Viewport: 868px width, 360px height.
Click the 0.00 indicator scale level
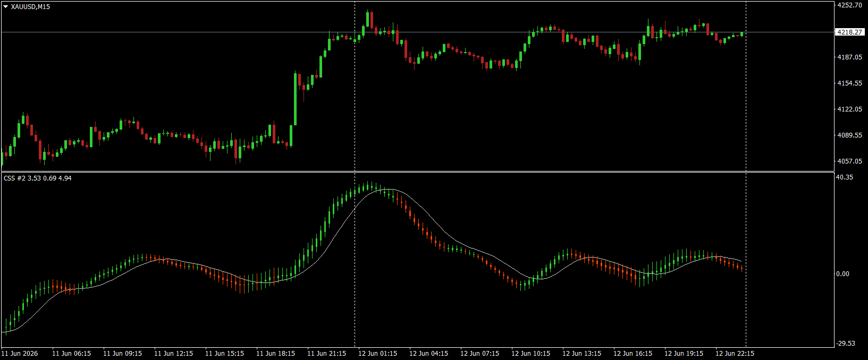tap(843, 274)
